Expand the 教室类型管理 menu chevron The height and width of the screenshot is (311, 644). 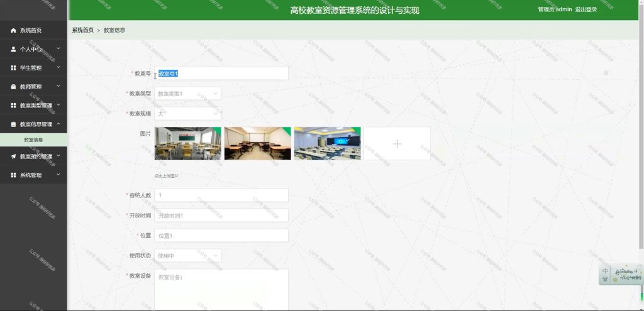pyautogui.click(x=58, y=105)
